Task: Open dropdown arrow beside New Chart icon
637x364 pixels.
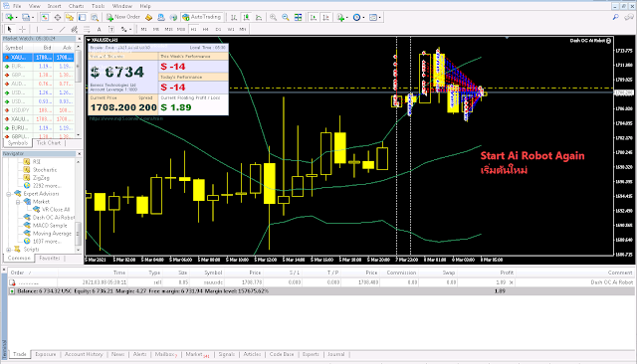Action: click(x=16, y=18)
